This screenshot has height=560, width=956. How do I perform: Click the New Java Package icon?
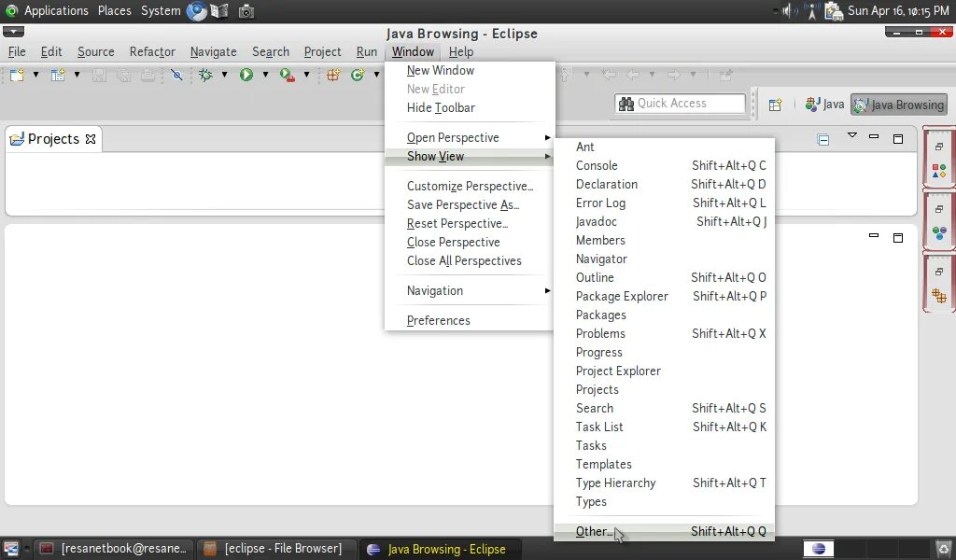333,75
